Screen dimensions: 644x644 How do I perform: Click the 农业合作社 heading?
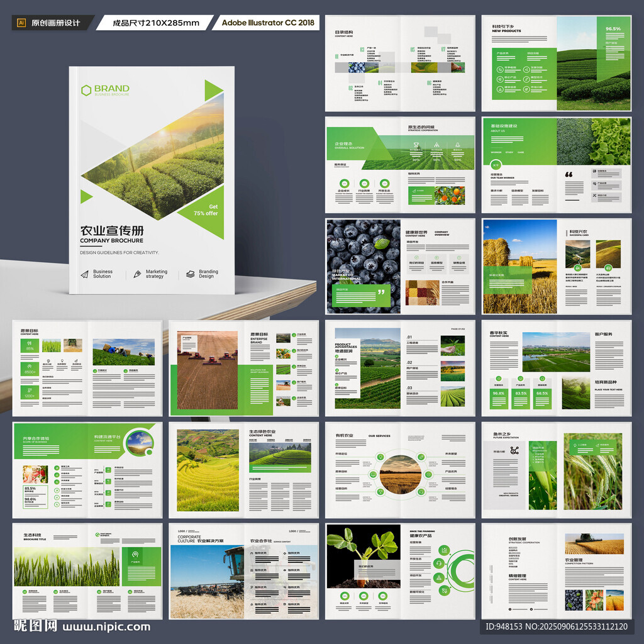pyautogui.click(x=261, y=541)
